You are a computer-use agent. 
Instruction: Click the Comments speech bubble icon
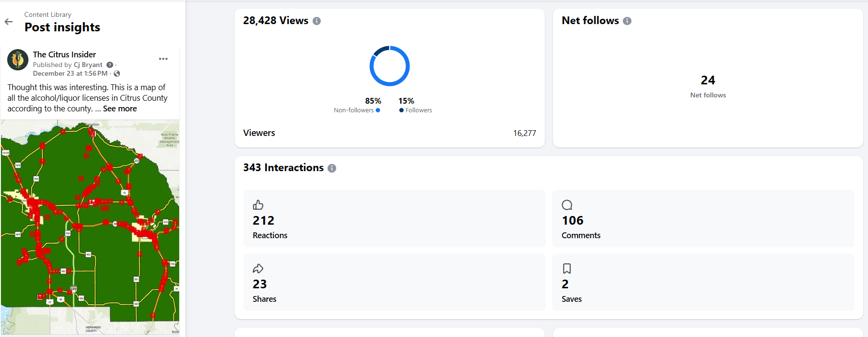(567, 205)
